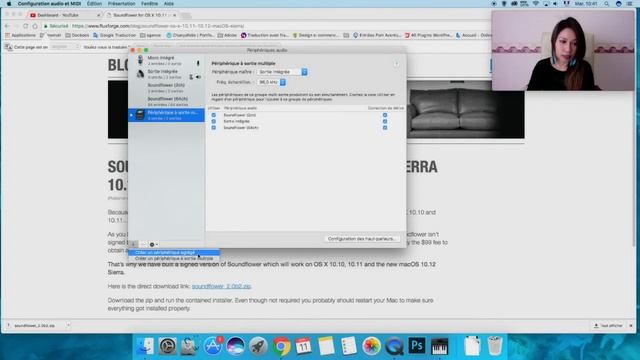Viewport: 640px width, 360px height.
Task: Open Finder from the Dock
Action: pos(144,346)
